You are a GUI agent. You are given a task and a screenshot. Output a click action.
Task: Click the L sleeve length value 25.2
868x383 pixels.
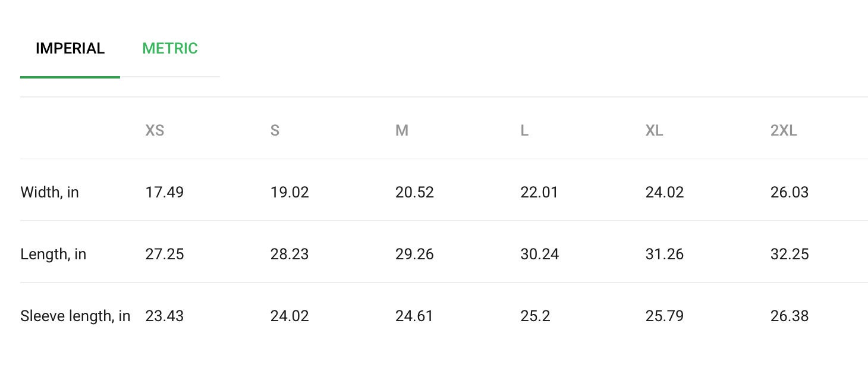[x=535, y=316]
